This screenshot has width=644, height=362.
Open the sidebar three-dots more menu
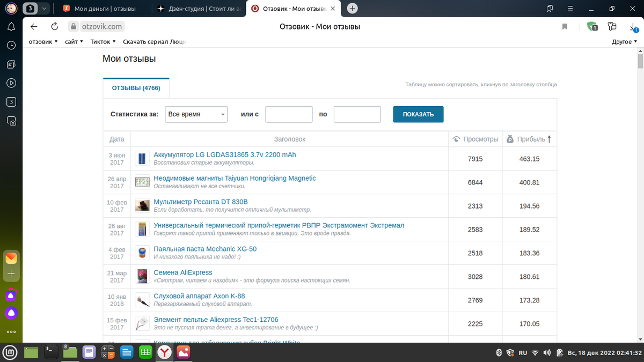pos(11,331)
